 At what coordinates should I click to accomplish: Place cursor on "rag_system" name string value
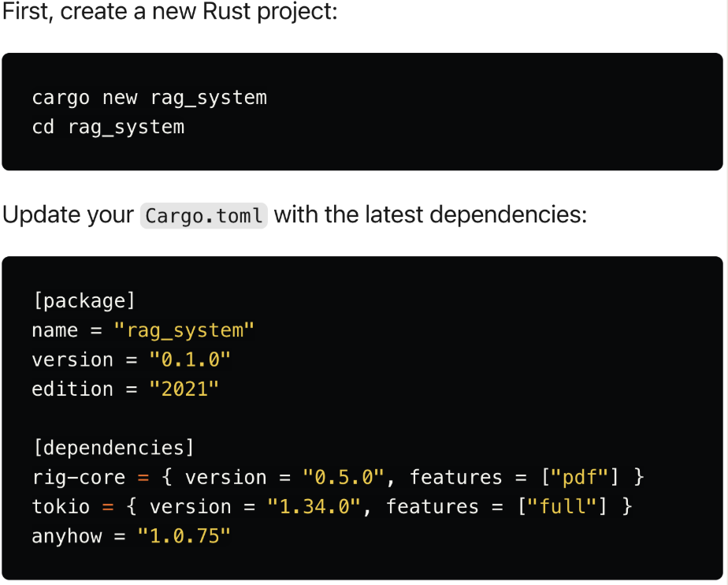[184, 330]
